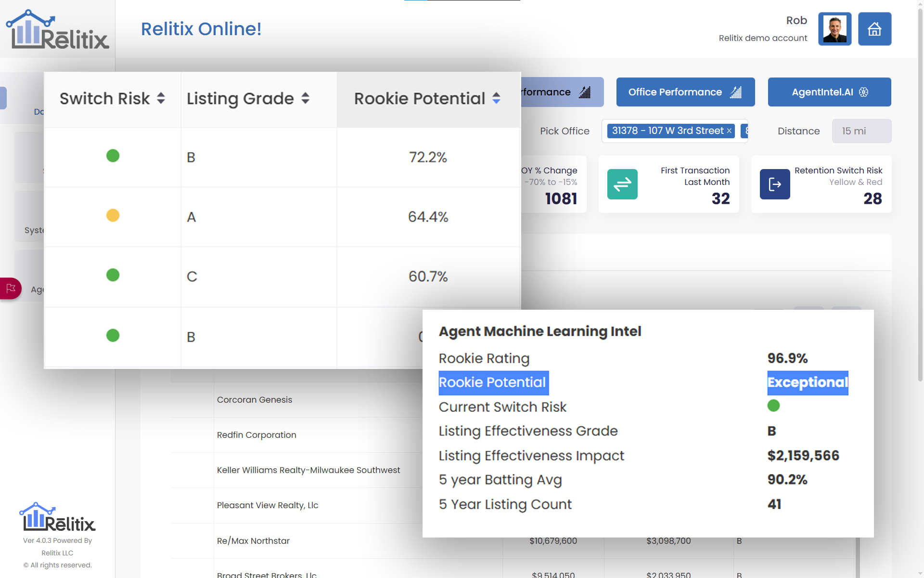Click the brain icon on the AgentIntel.AI button

click(863, 92)
